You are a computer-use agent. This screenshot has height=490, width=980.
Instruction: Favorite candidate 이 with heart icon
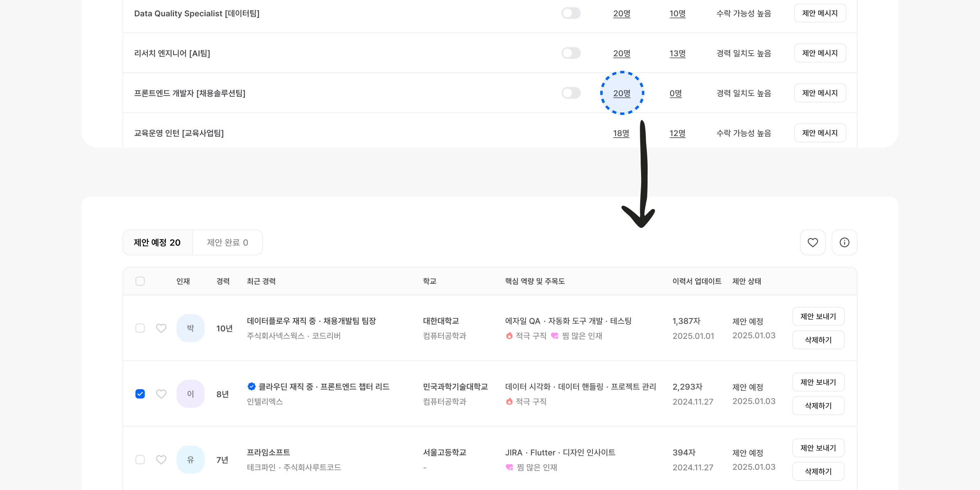point(161,394)
